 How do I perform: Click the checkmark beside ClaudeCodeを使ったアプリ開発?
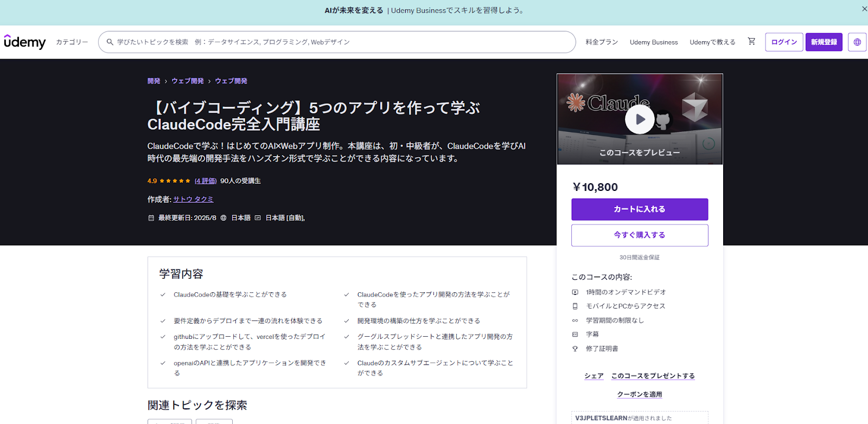tap(347, 294)
